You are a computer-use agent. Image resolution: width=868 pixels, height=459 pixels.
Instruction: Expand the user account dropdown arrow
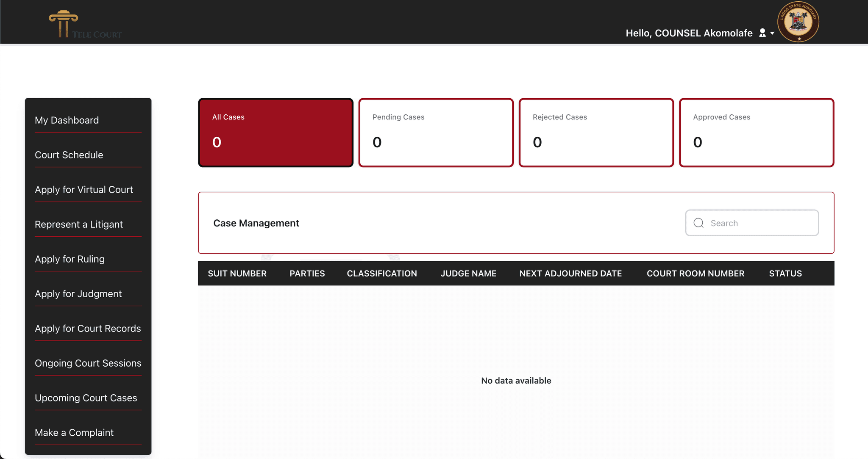(x=772, y=33)
